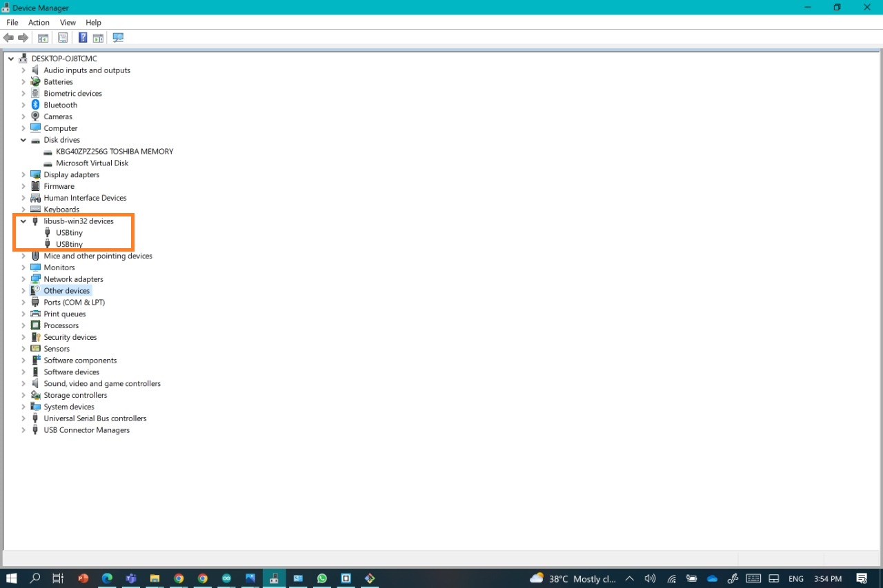Click the Keyboards category icon
This screenshot has height=588, width=883.
click(x=35, y=210)
